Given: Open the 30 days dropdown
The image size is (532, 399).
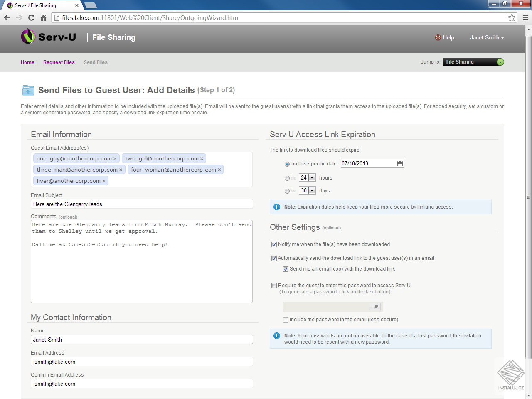Looking at the screenshot, I should pyautogui.click(x=307, y=191).
